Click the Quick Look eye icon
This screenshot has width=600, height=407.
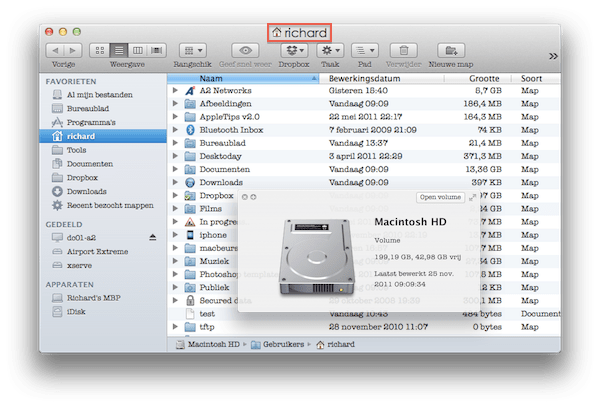point(245,50)
